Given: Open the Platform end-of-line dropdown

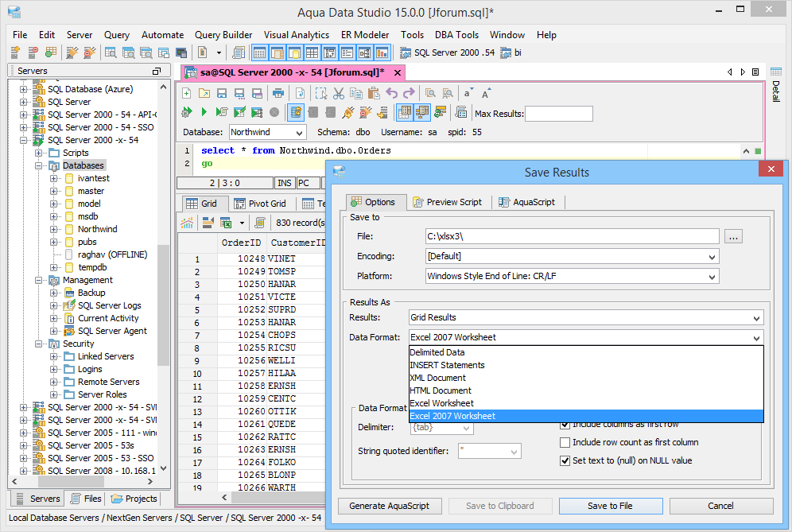Looking at the screenshot, I should click(x=712, y=277).
